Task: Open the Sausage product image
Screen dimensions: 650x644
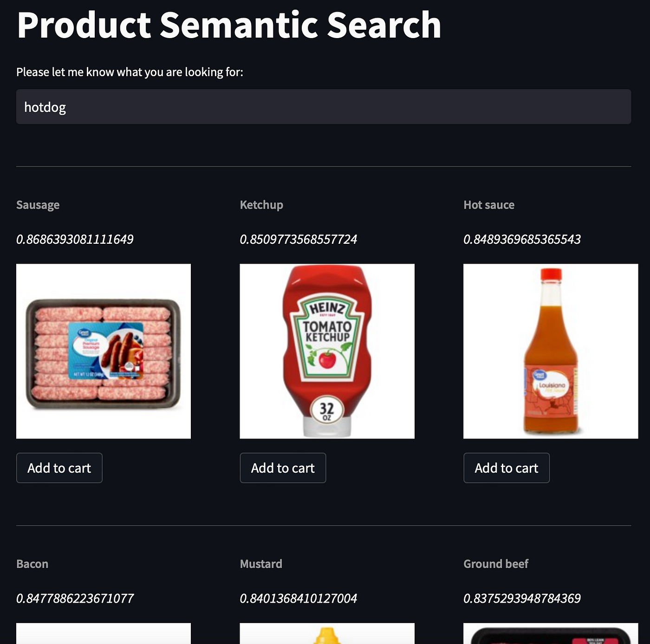Action: pyautogui.click(x=104, y=351)
